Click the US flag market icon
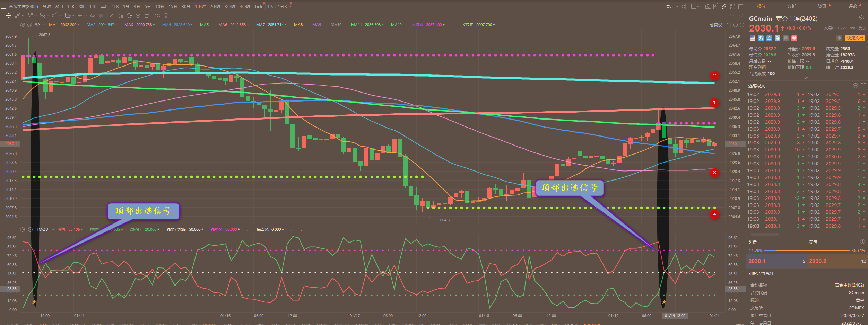The image size is (868, 325). tap(752, 38)
